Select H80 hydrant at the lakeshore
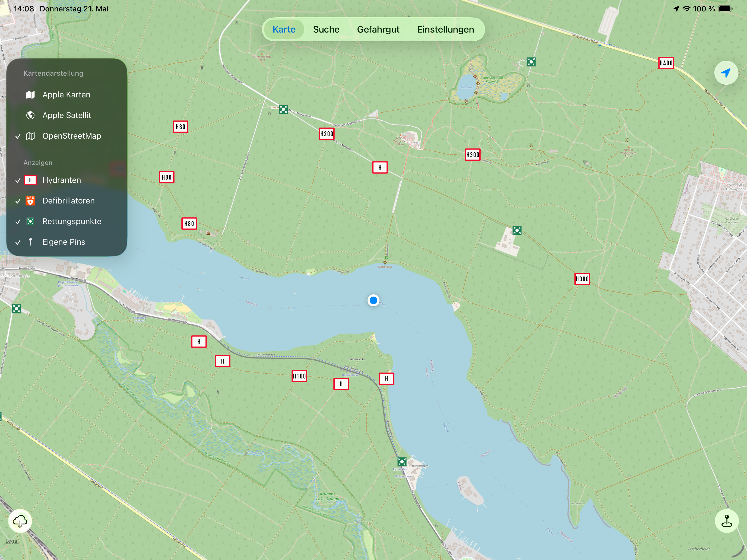This screenshot has width=747, height=560. point(189,224)
